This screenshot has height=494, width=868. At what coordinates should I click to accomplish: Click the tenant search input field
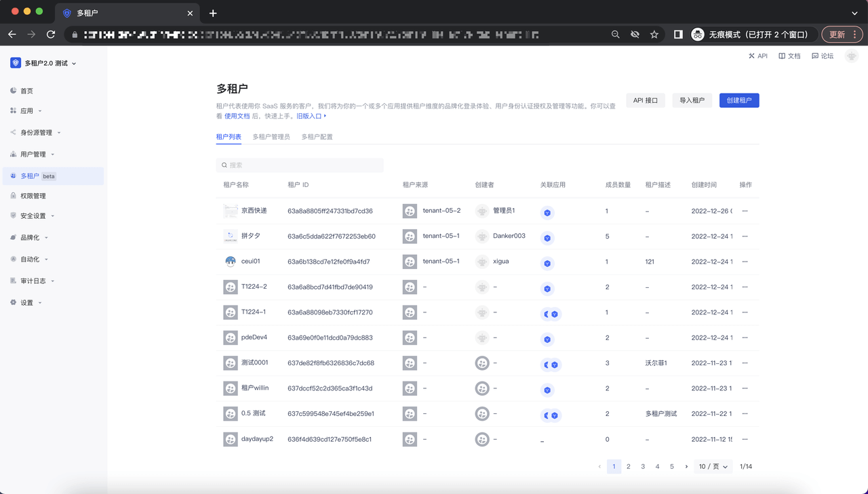tap(300, 165)
